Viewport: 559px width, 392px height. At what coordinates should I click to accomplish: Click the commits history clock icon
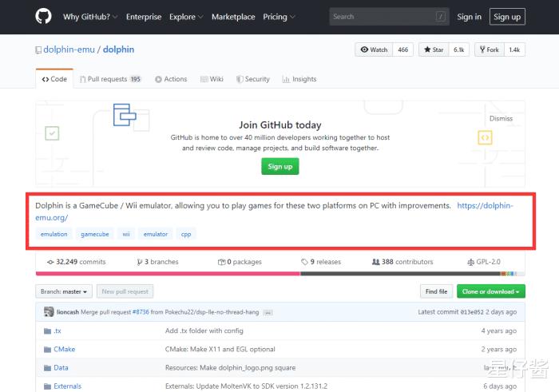click(x=51, y=262)
